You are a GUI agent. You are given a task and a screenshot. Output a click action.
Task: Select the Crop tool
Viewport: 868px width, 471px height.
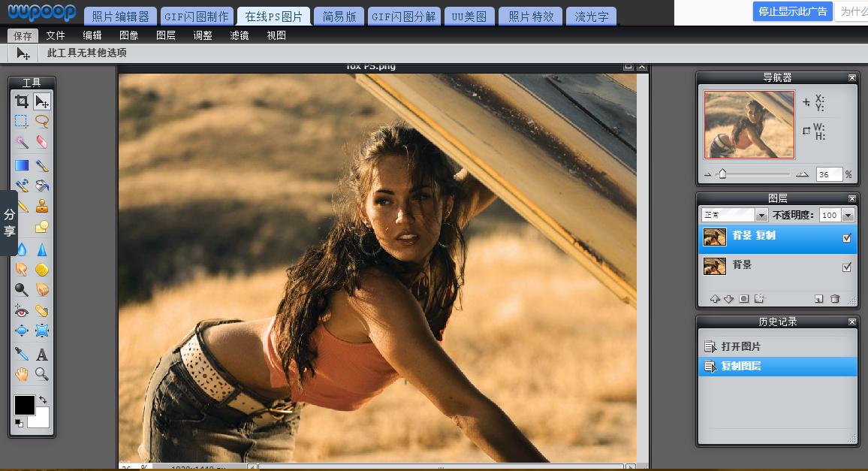pyautogui.click(x=22, y=101)
